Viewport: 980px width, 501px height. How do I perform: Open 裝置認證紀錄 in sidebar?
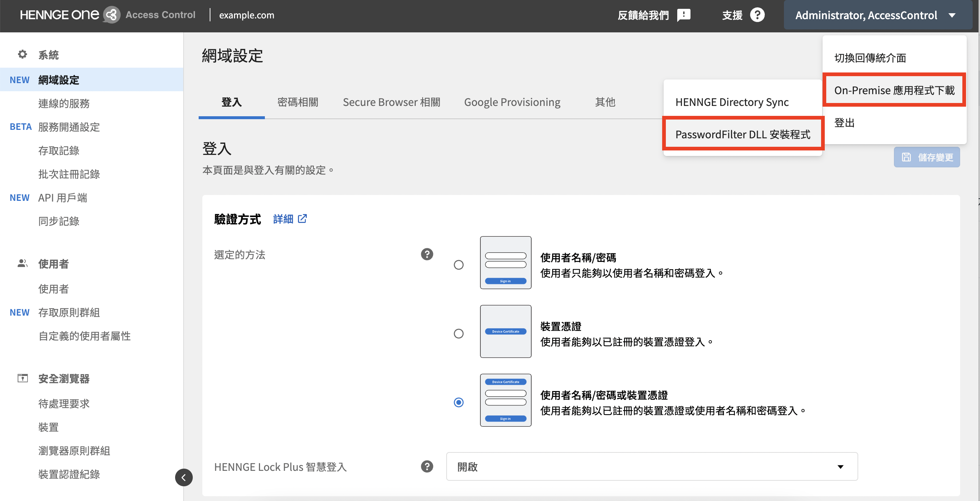click(69, 475)
